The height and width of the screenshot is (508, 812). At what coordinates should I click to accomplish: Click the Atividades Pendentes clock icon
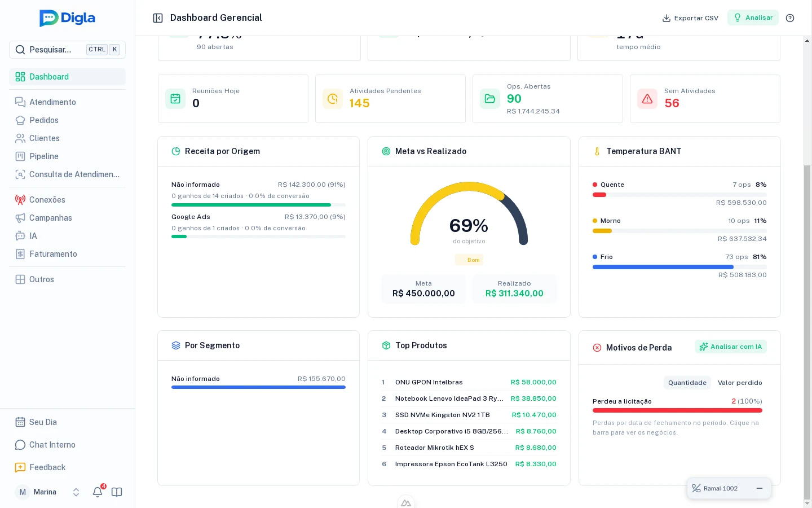333,99
